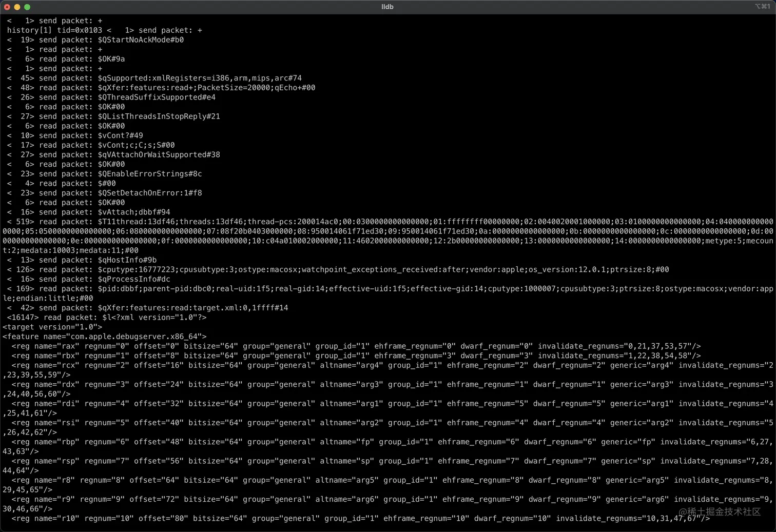Click the text "$vCont?#49"

pos(120,135)
